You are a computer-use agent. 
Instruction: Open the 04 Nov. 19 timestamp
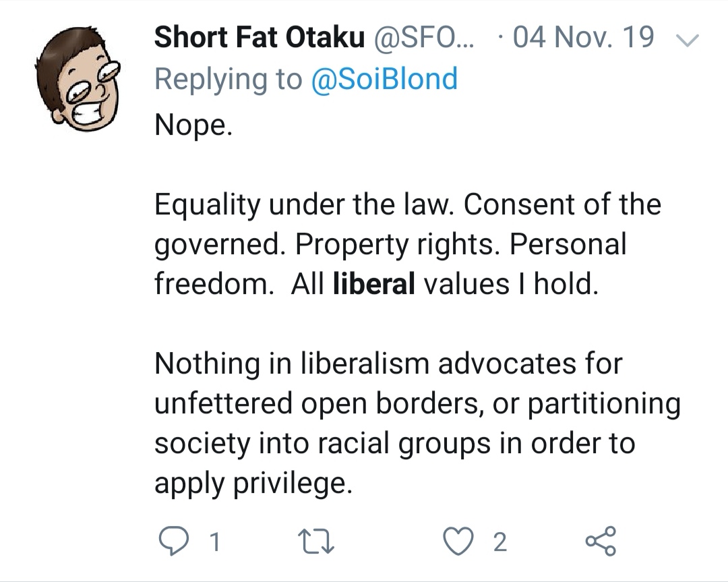click(x=584, y=38)
